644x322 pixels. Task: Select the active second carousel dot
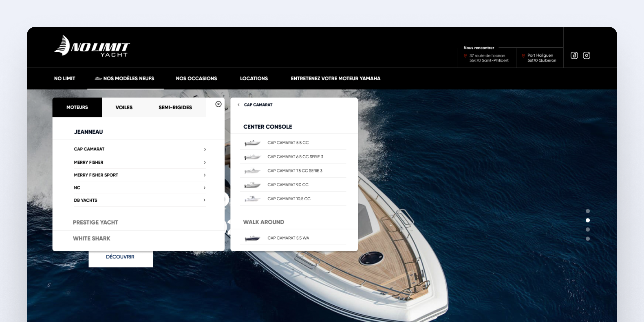click(x=588, y=220)
